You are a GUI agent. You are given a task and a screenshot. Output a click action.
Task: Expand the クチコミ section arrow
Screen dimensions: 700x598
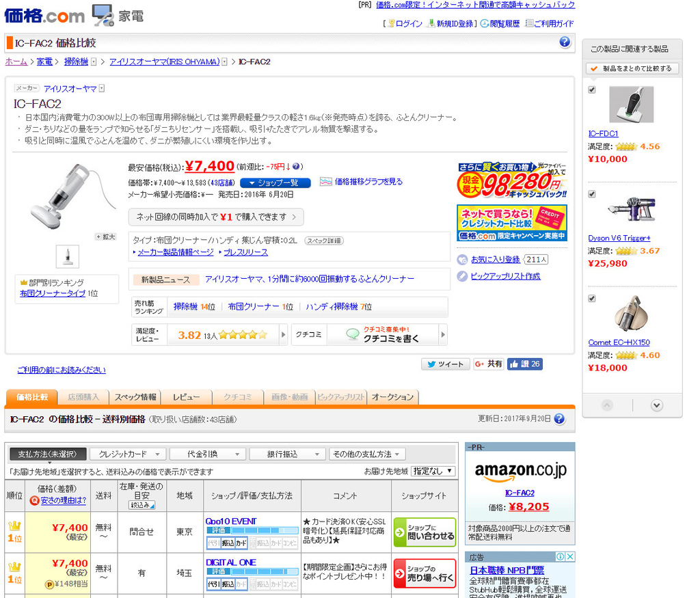coord(443,335)
